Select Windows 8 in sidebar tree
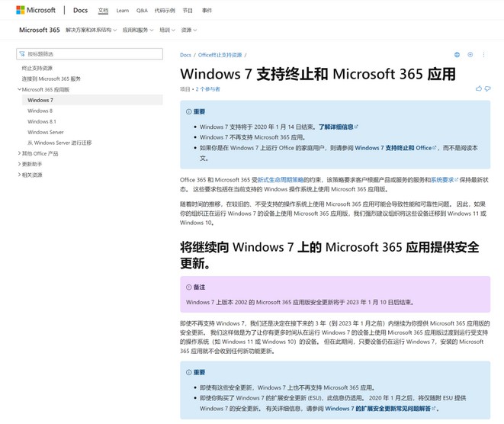The width and height of the screenshot is (504, 424). [x=40, y=111]
